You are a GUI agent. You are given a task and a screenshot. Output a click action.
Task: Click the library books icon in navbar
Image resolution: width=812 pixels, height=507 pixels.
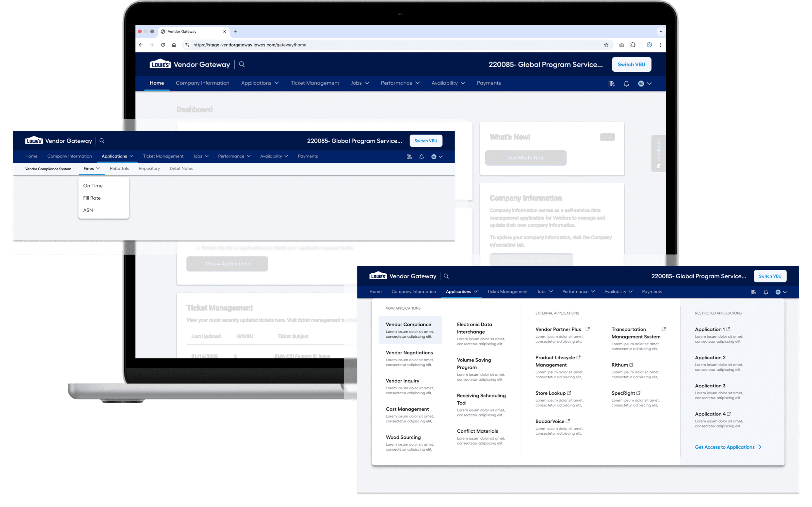coord(611,83)
